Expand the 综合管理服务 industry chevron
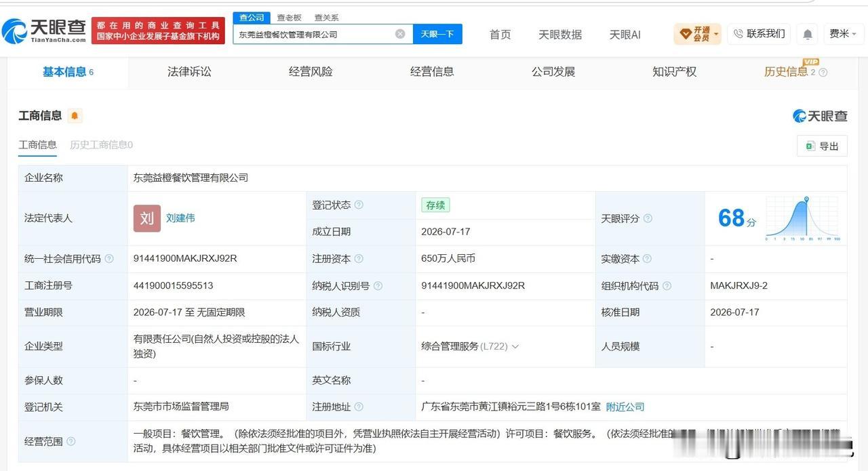This screenshot has width=868, height=471. point(515,346)
